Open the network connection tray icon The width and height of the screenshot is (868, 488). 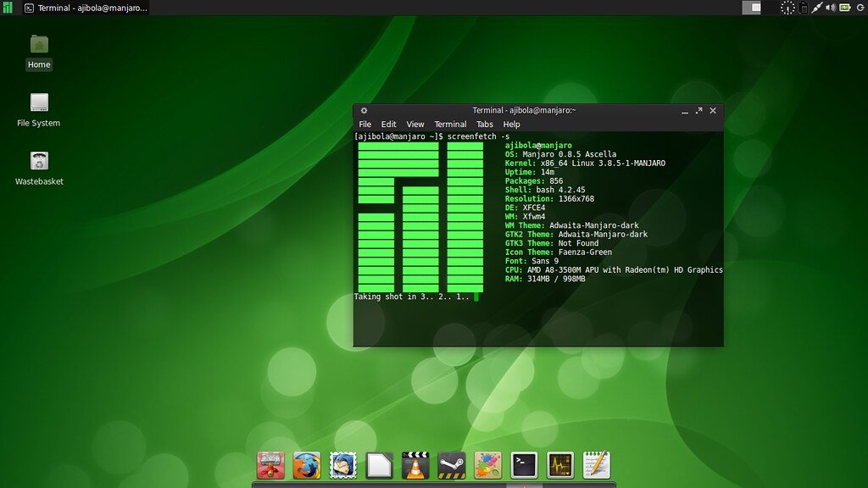click(816, 8)
